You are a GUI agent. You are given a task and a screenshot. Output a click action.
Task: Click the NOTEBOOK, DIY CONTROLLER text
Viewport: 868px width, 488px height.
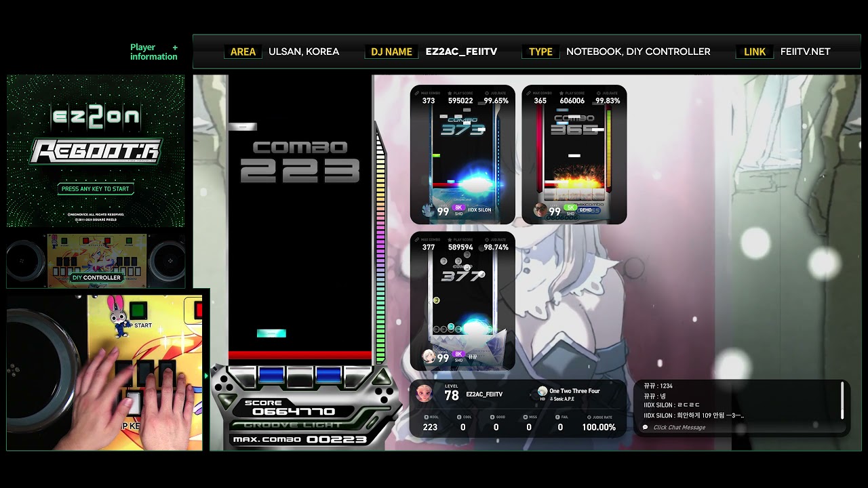coord(638,52)
